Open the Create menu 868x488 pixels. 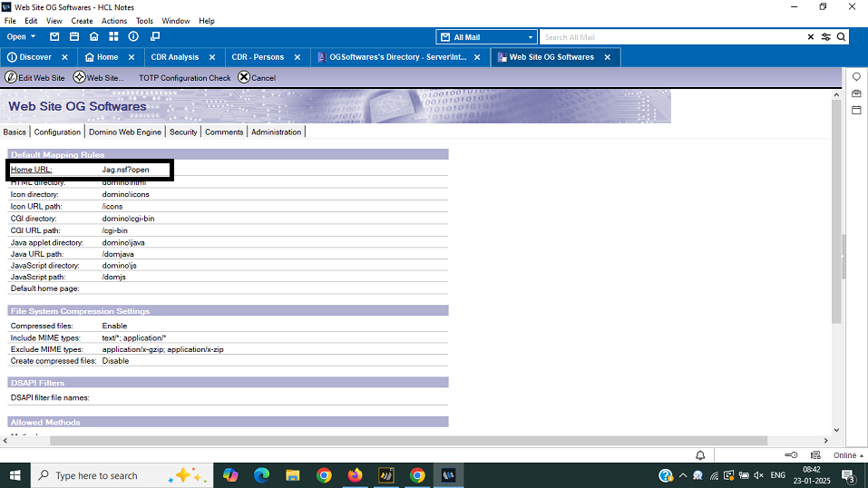82,21
